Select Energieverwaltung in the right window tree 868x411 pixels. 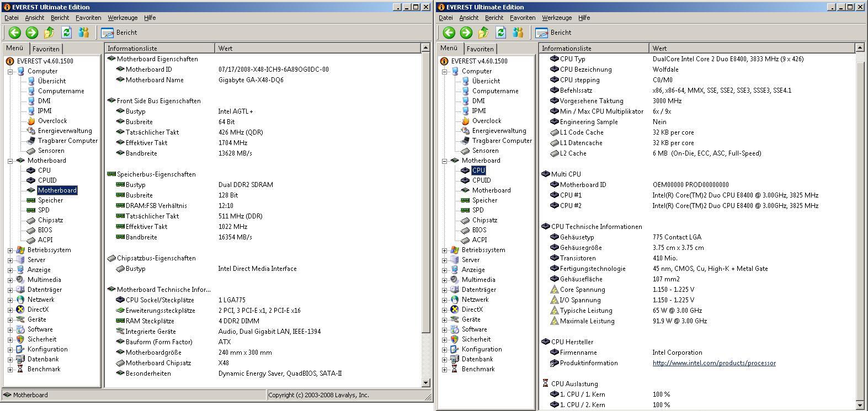click(x=499, y=131)
